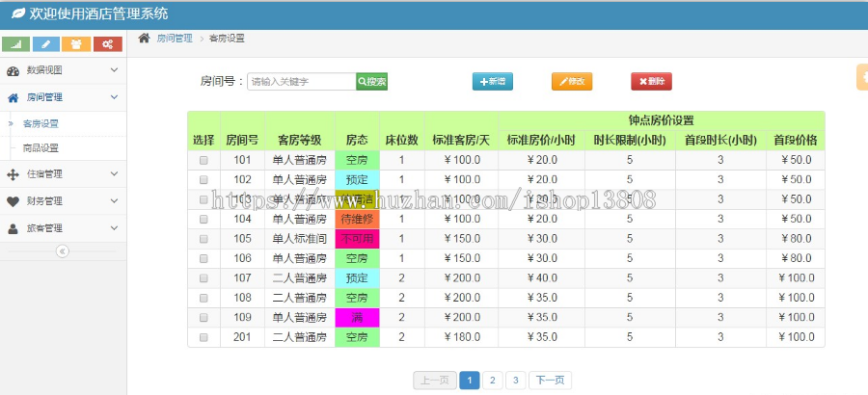This screenshot has width=868, height=395.
Task: Click the 房间号 keyword input field
Action: pos(302,81)
